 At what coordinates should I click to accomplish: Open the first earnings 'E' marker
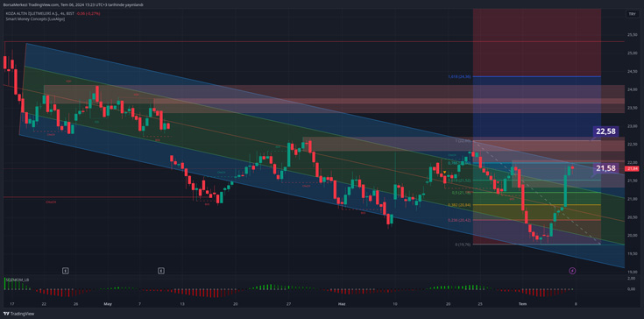(x=66, y=271)
